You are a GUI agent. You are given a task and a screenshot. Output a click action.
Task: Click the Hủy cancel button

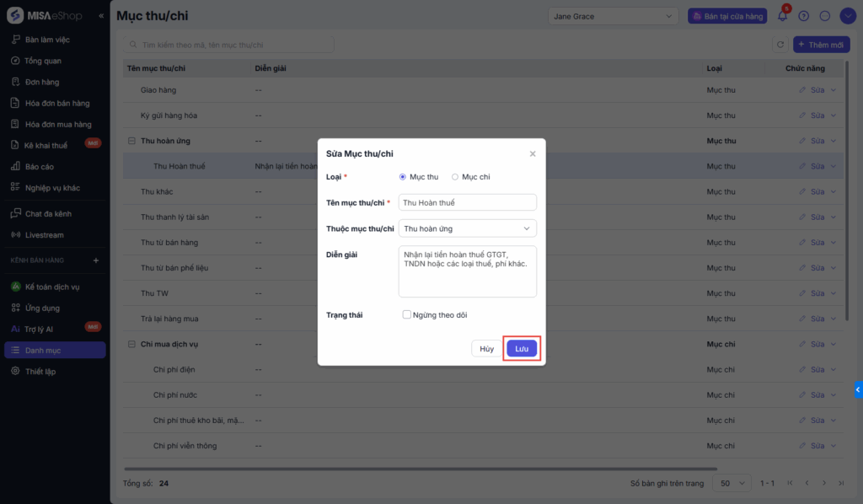(486, 348)
